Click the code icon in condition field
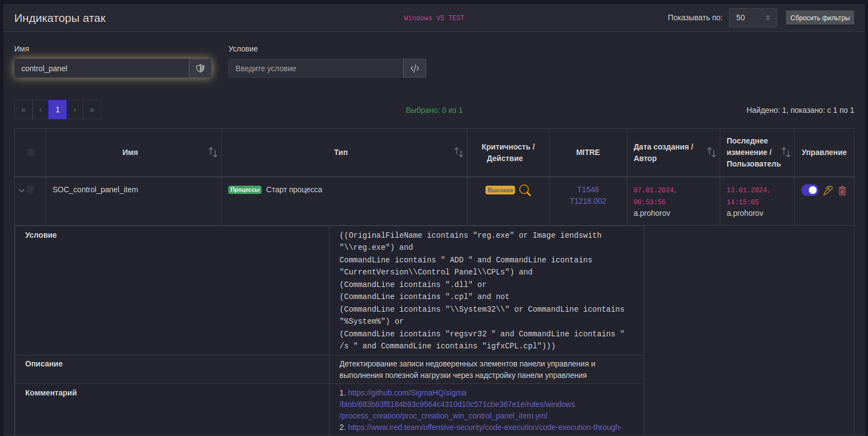The height and width of the screenshot is (436, 868). 415,68
